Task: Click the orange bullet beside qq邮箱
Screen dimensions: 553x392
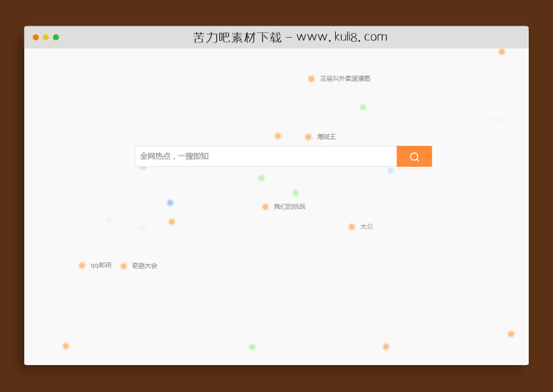Action: click(82, 265)
